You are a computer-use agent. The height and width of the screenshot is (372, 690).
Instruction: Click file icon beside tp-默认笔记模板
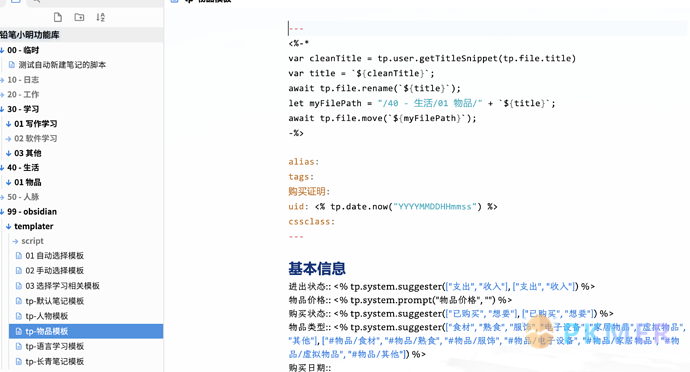[18, 301]
